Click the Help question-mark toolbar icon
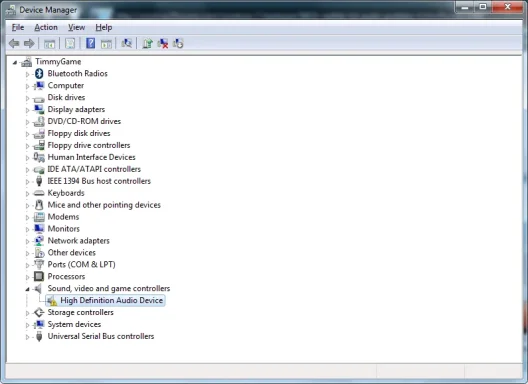528x384 pixels. pyautogui.click(x=90, y=43)
